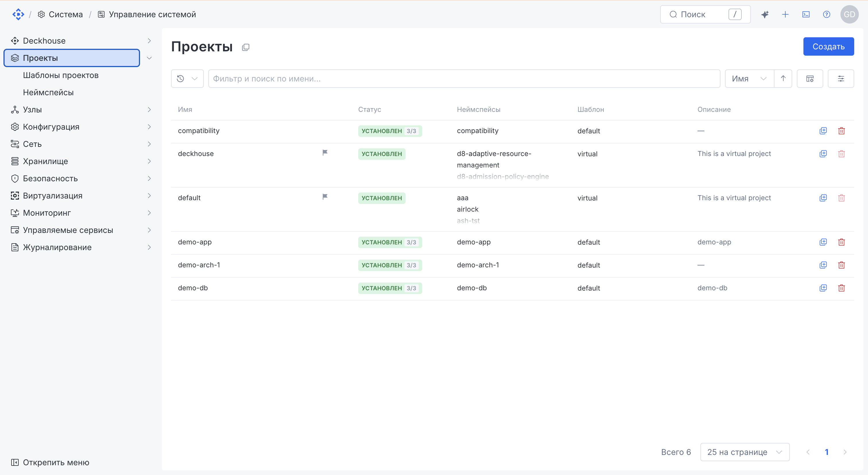Click the Создать button
Viewport: 868px width, 475px height.
pos(828,46)
